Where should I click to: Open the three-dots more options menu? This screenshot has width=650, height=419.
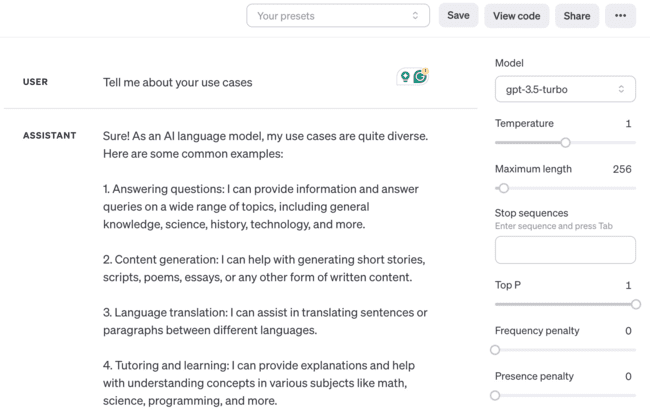[x=620, y=16]
